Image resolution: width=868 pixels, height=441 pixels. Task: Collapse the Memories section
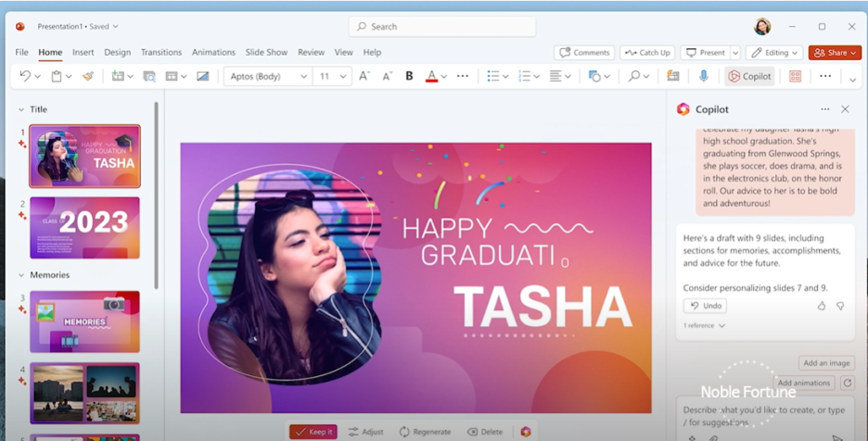21,275
